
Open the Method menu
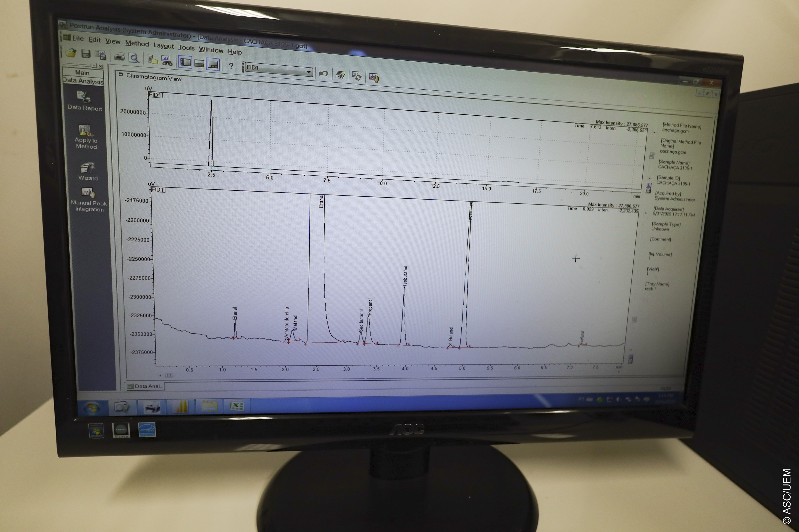coord(137,43)
